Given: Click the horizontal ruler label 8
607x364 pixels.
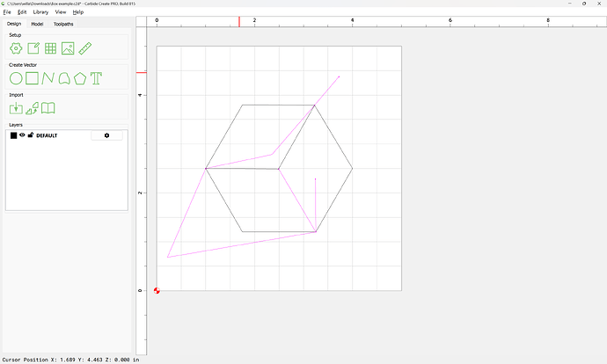Looking at the screenshot, I should [x=548, y=20].
